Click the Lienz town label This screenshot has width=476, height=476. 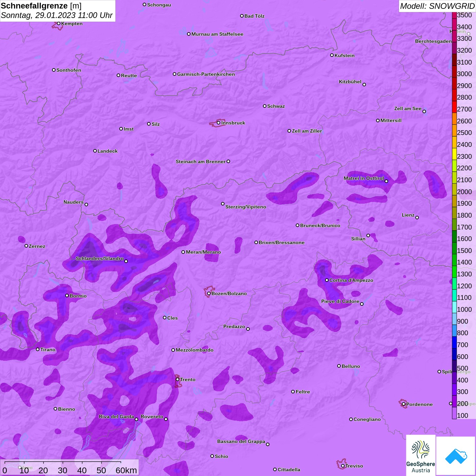coord(408,215)
